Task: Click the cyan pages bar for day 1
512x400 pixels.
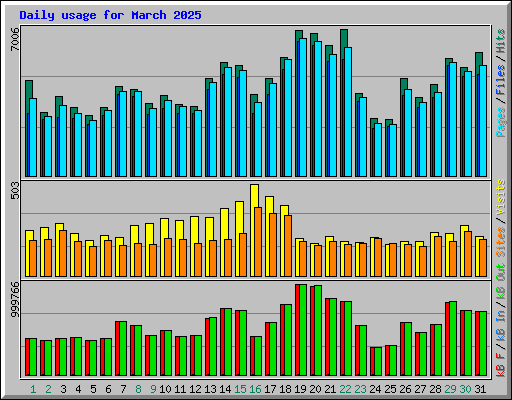Action: (33, 137)
